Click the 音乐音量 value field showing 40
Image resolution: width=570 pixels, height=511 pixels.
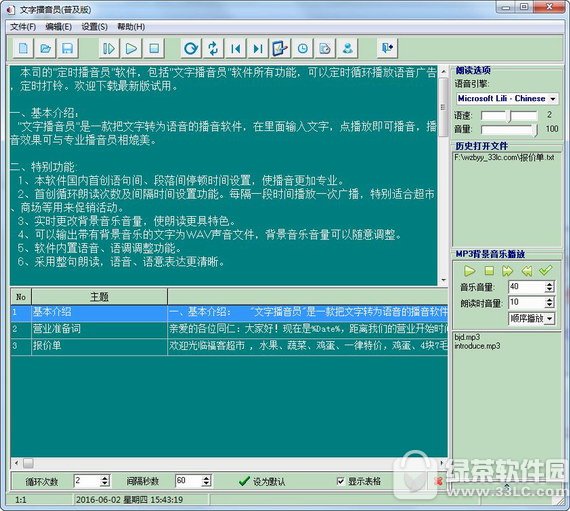pyautogui.click(x=526, y=287)
